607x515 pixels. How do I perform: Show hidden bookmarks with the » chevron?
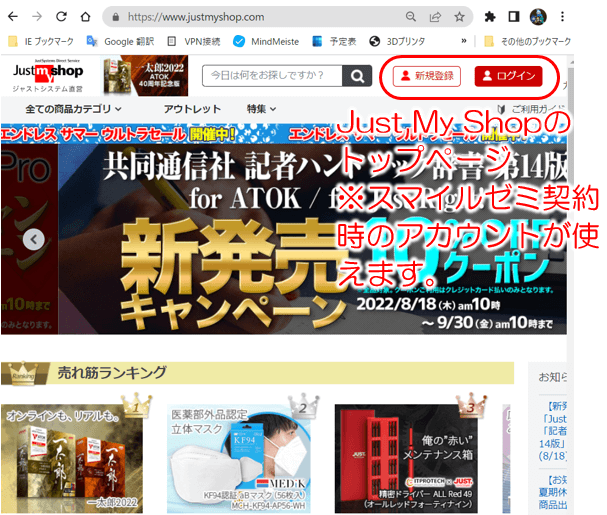[464, 41]
